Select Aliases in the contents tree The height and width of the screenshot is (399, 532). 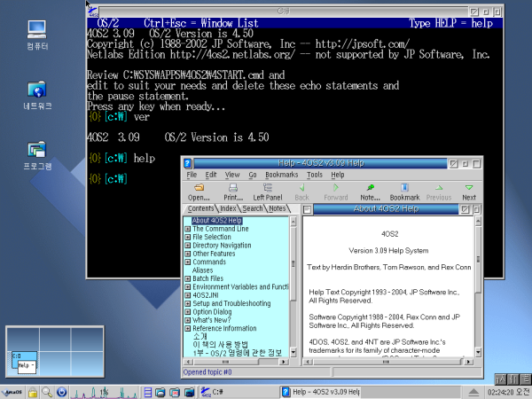[202, 270]
